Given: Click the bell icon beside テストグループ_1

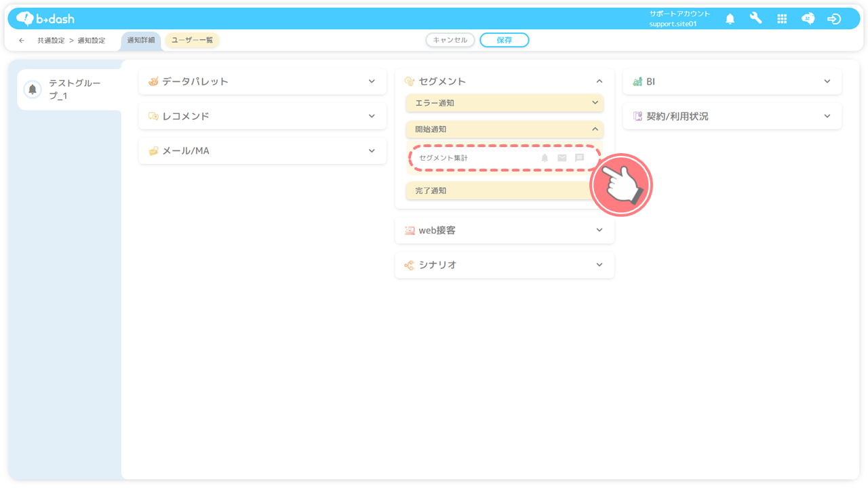Looking at the screenshot, I should [32, 89].
